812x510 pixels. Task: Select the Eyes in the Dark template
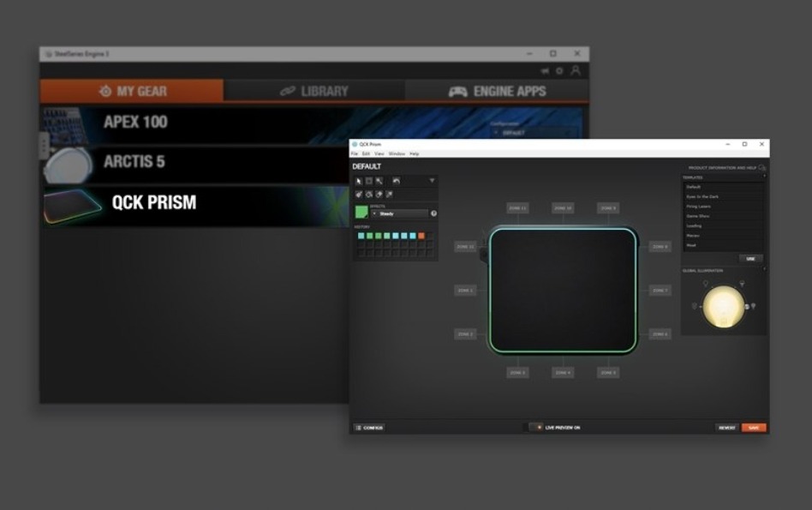722,196
